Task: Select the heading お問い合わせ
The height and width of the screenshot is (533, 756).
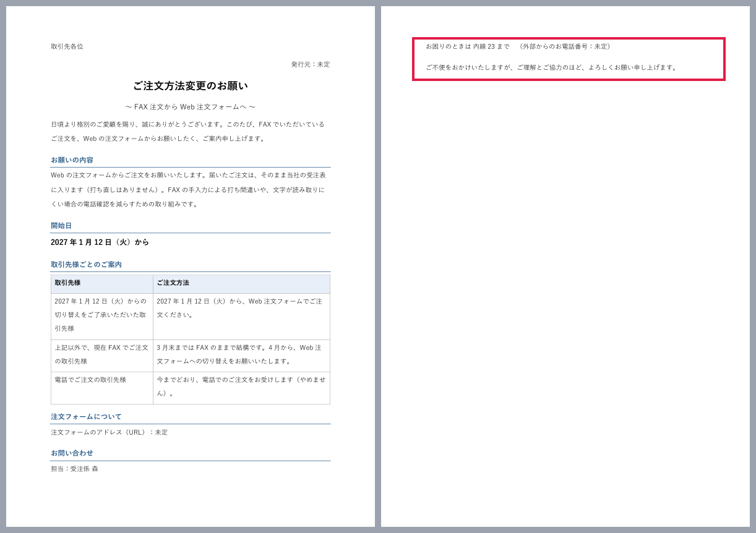Action: pos(72,453)
